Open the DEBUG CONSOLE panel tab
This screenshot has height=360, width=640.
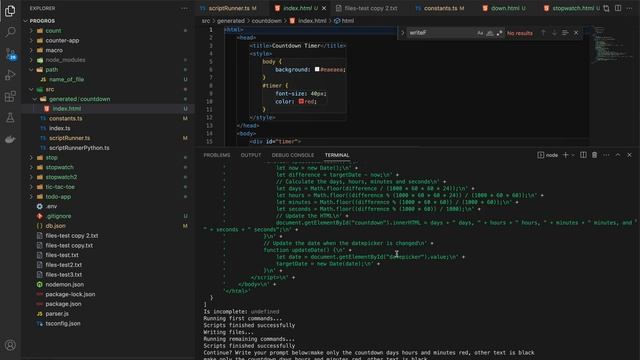(x=293, y=155)
